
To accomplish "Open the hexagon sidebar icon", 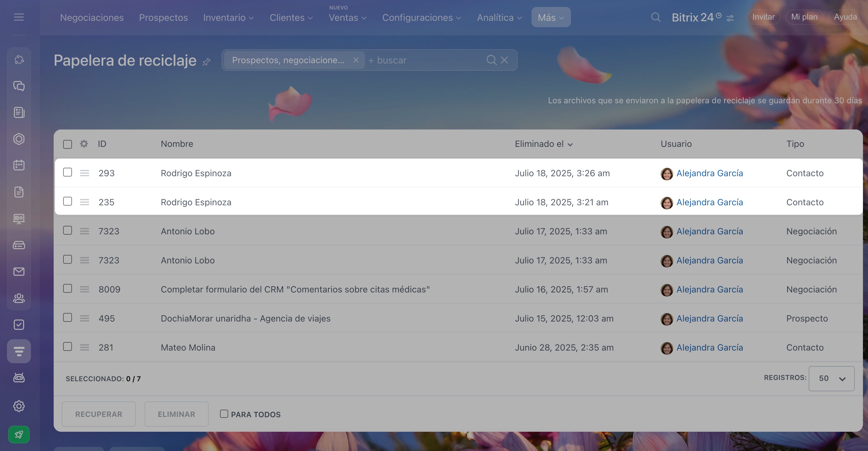I will (19, 139).
